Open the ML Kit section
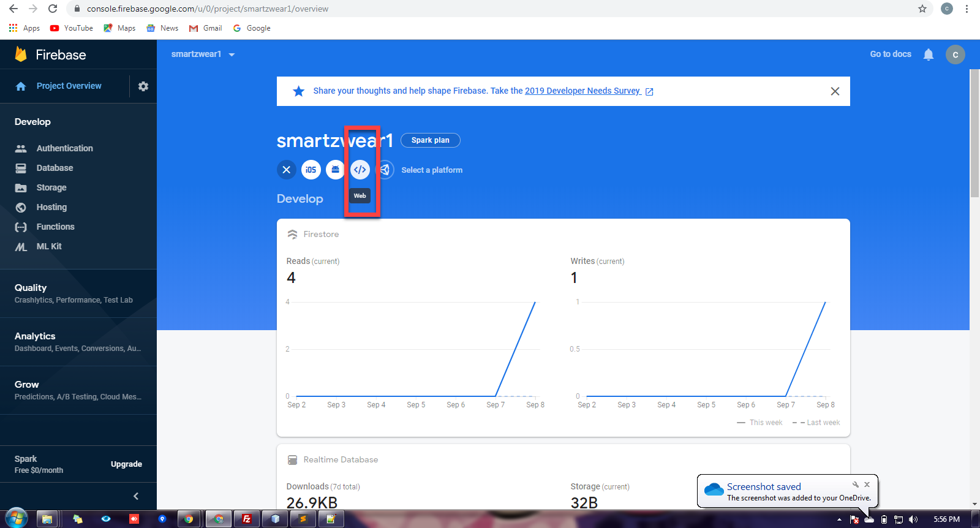980x528 pixels. 49,246
